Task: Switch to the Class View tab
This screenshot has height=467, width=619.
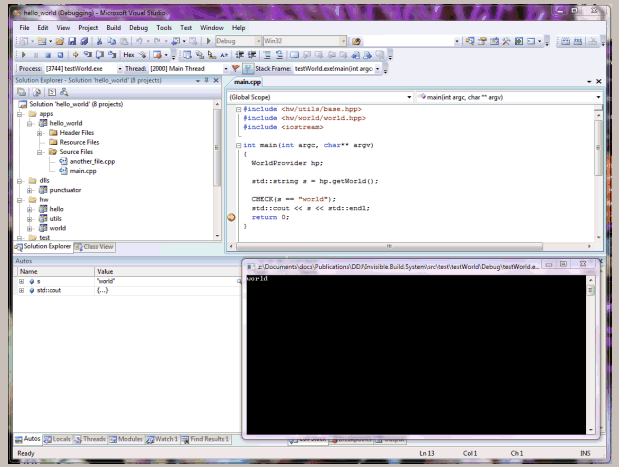Action: [95, 246]
